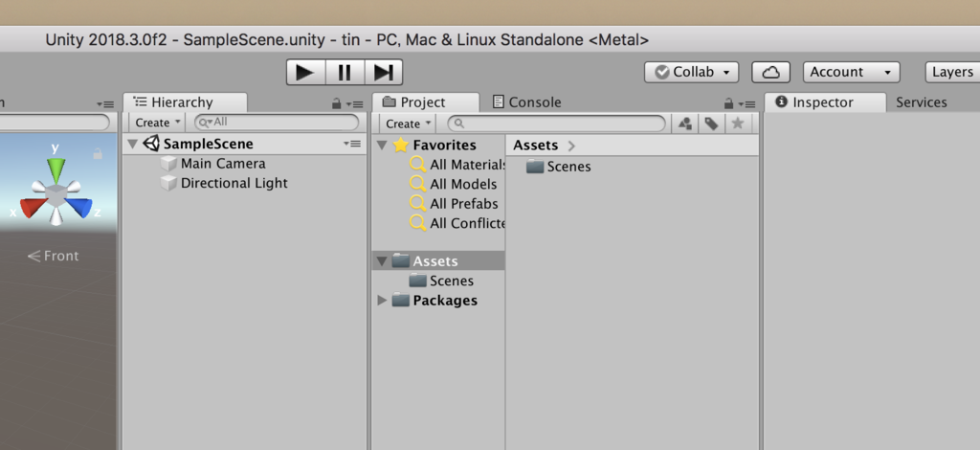Collapse the SampleScene foldout arrow
This screenshot has width=980, height=450.
point(132,145)
